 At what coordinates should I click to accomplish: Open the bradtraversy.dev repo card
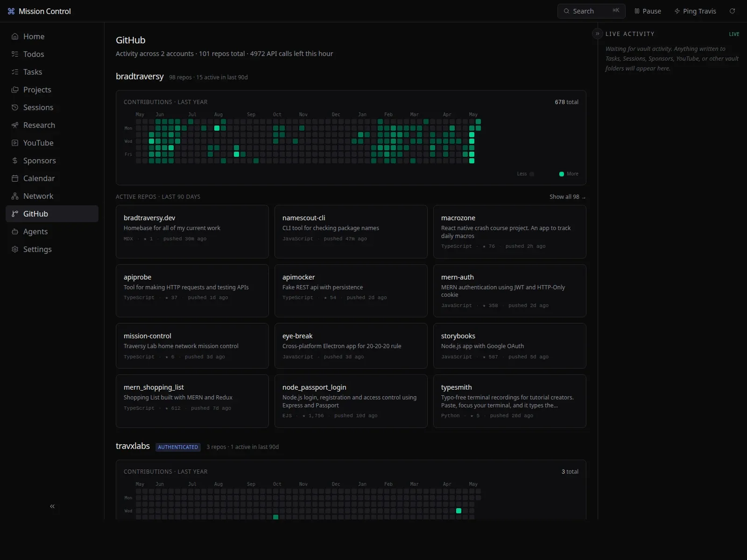pyautogui.click(x=192, y=231)
